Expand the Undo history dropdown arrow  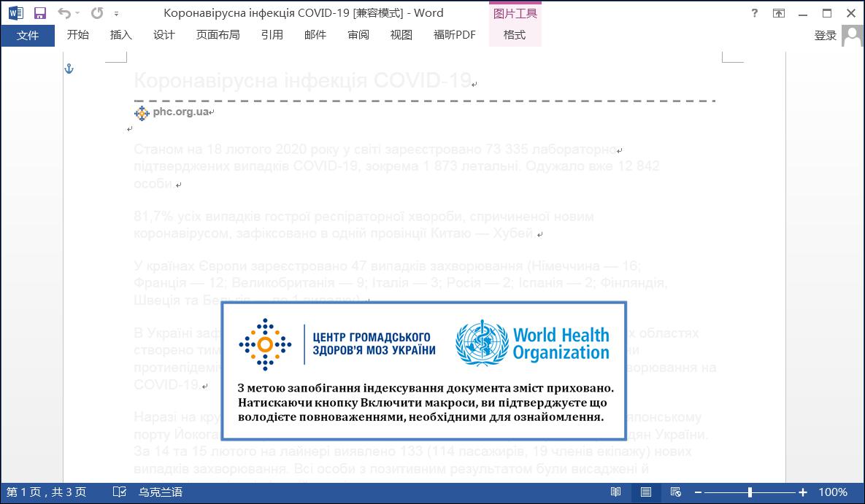pos(77,13)
